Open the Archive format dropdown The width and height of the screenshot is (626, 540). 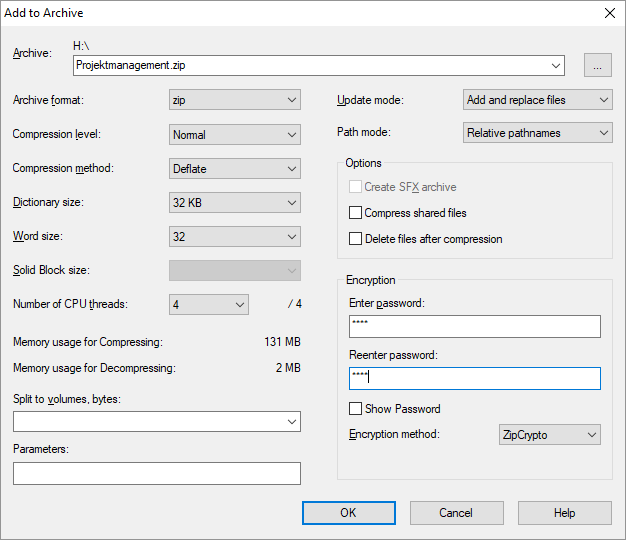pos(235,100)
